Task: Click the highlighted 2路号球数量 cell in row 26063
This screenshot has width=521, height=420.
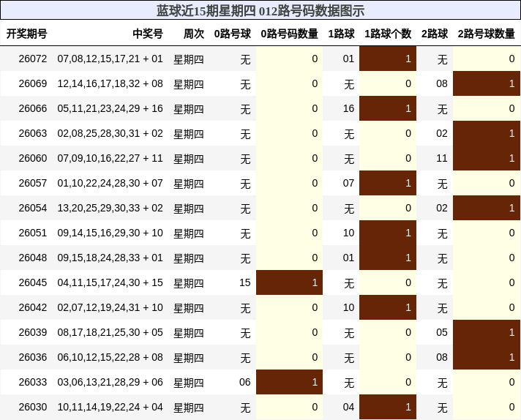Action: point(487,133)
